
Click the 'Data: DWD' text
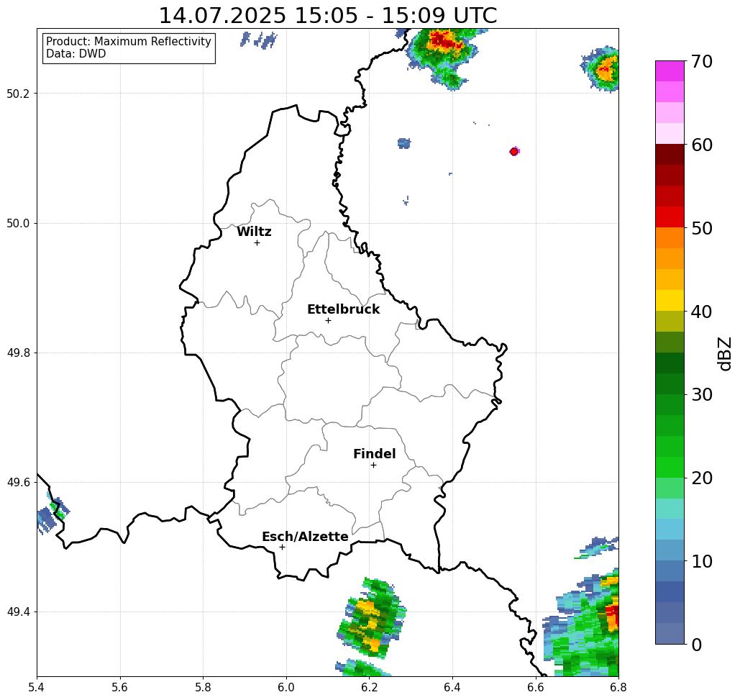point(76,54)
